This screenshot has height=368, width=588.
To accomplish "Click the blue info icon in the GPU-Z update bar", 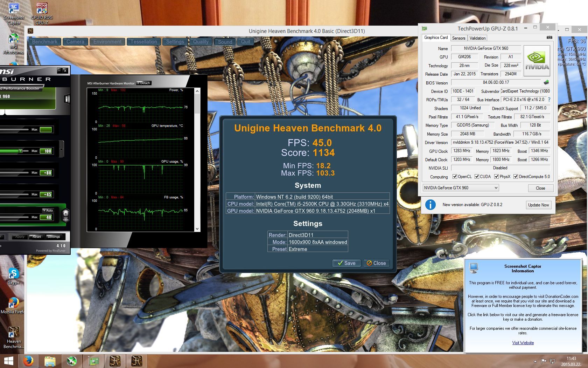I will [430, 204].
